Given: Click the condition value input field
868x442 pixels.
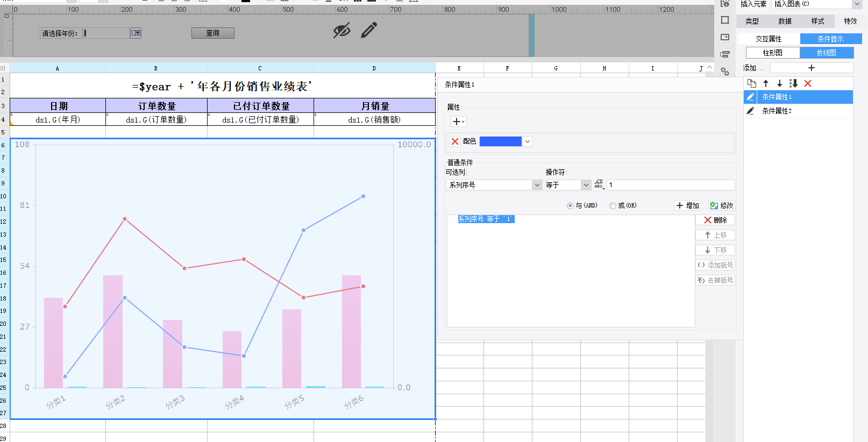Looking at the screenshot, I should [x=671, y=185].
